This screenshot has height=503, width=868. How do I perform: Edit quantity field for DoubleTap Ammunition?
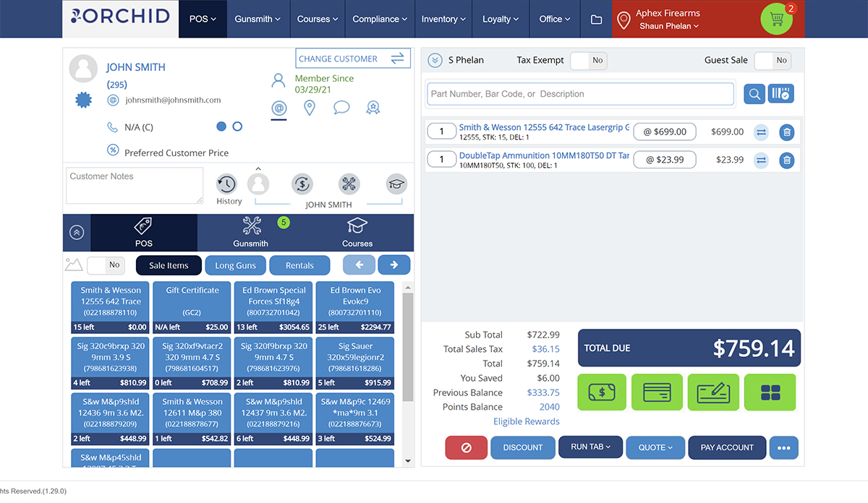[441, 160]
